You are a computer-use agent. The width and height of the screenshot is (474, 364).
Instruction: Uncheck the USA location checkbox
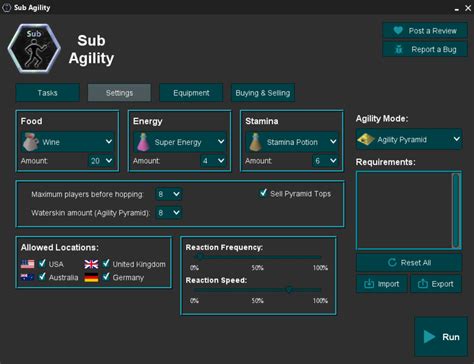pyautogui.click(x=42, y=263)
